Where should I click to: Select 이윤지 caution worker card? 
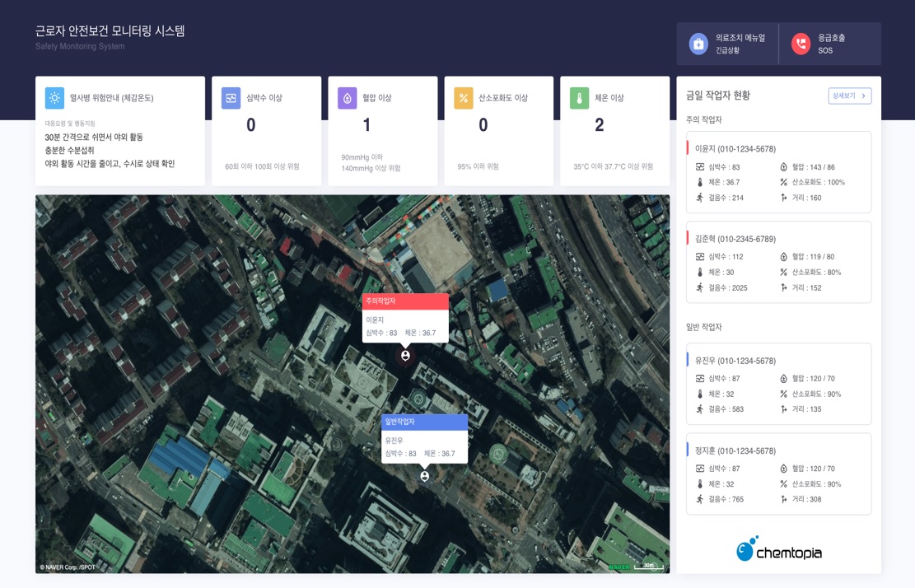tap(778, 172)
